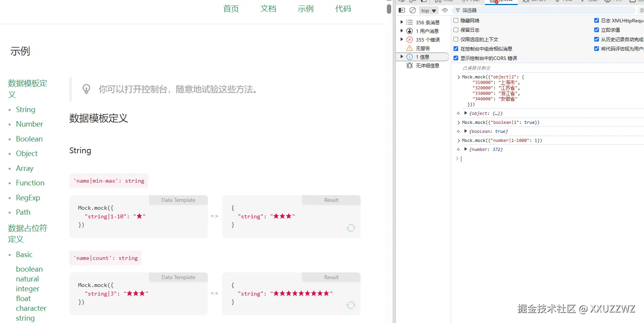The width and height of the screenshot is (644, 323).
Task: Jump to Number section link
Action: tap(29, 124)
